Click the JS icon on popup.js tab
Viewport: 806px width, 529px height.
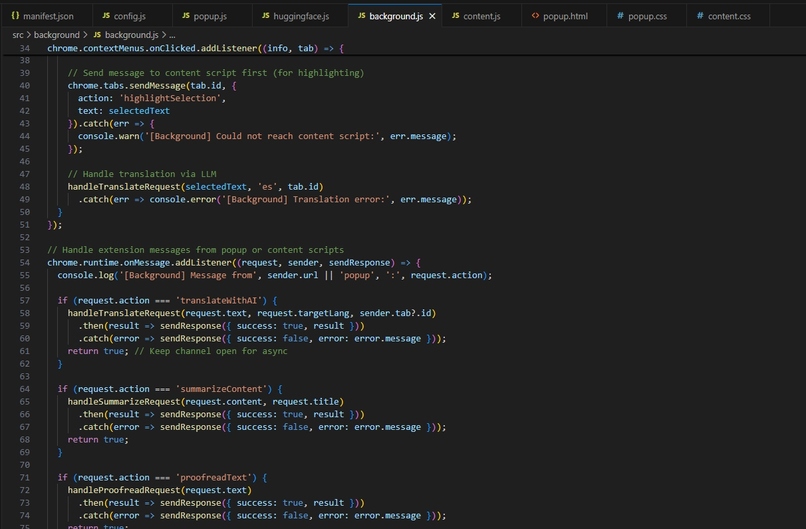point(186,15)
